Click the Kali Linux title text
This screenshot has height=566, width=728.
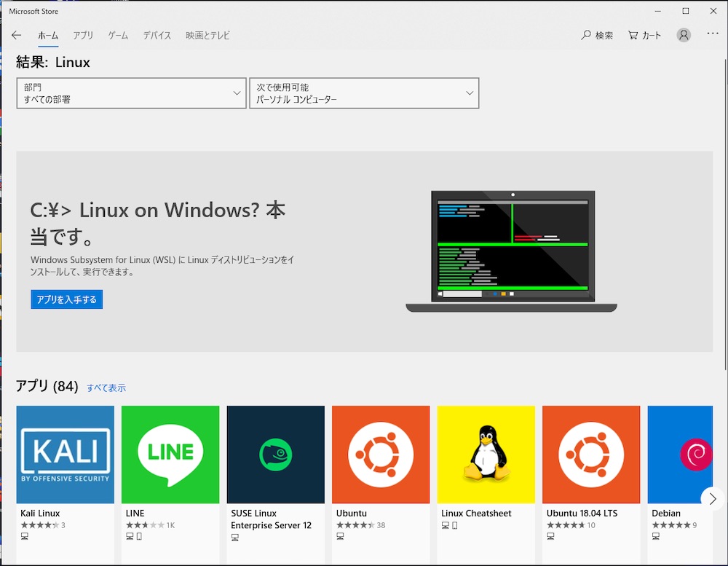pos(40,513)
